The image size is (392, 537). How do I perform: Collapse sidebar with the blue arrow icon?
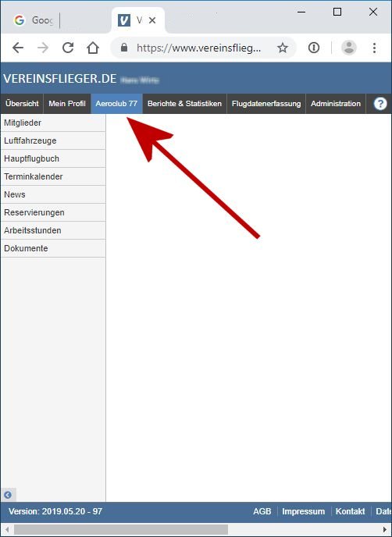point(8,495)
